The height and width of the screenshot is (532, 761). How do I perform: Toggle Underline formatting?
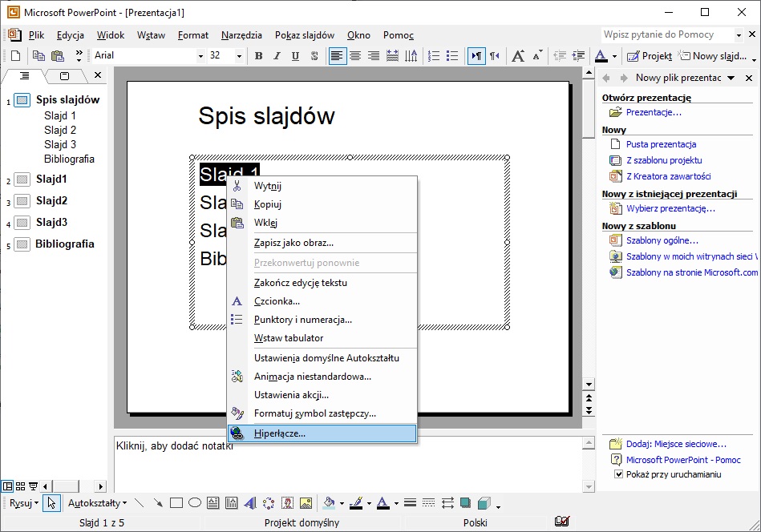coord(295,56)
